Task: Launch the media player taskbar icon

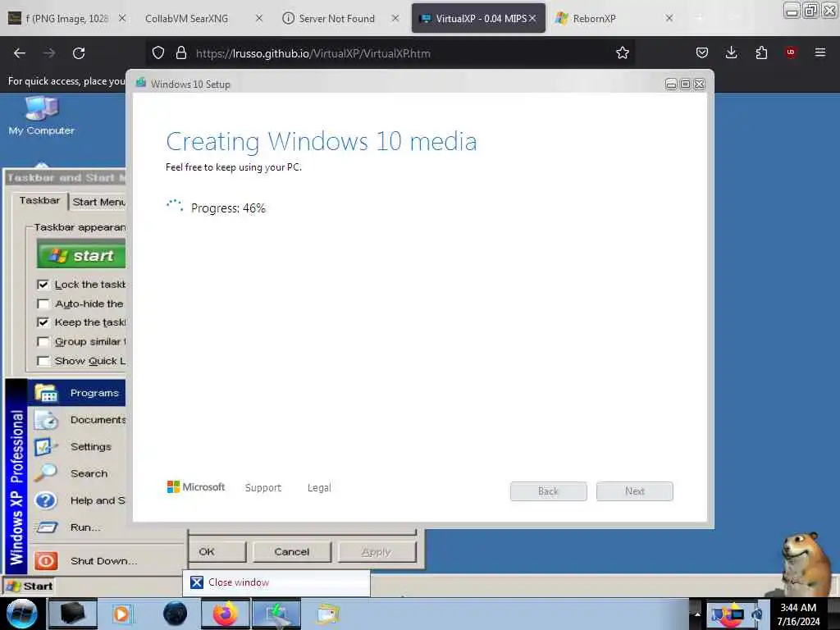Action: pyautogui.click(x=121, y=614)
